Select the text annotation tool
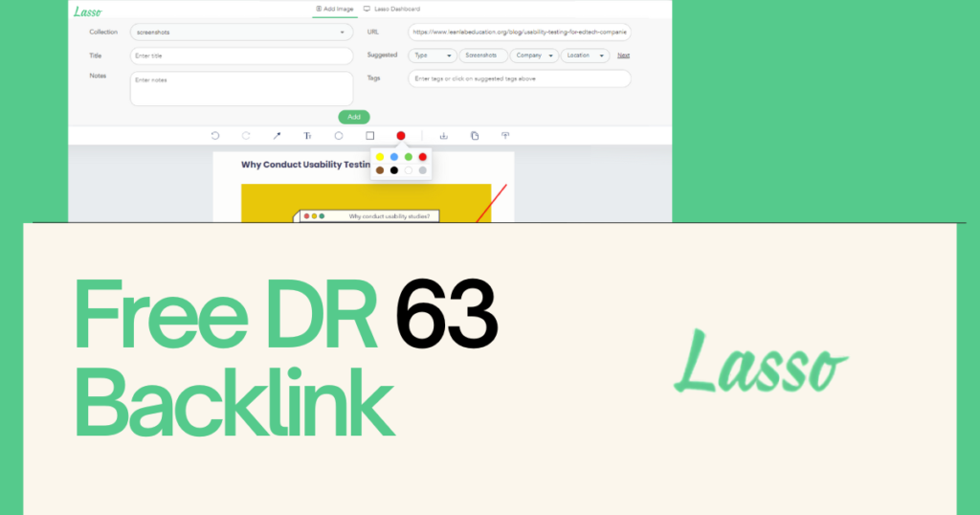The width and height of the screenshot is (980, 515). click(307, 136)
